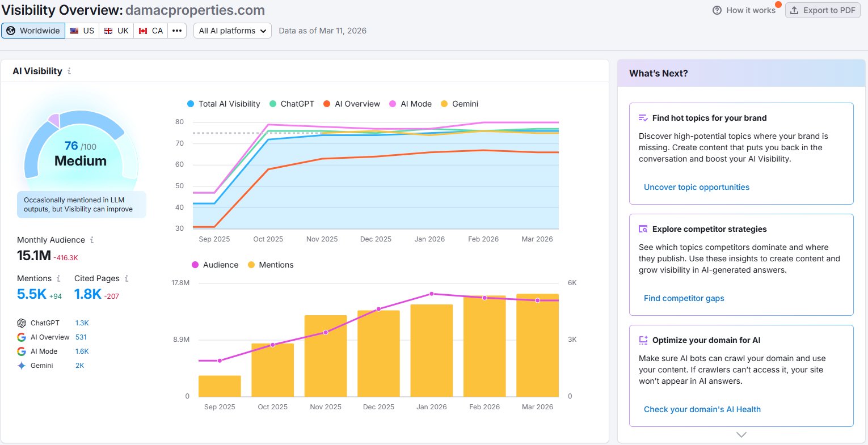Open Gemini mentions count 2K
Image resolution: width=868 pixels, height=445 pixels.
pyautogui.click(x=80, y=366)
